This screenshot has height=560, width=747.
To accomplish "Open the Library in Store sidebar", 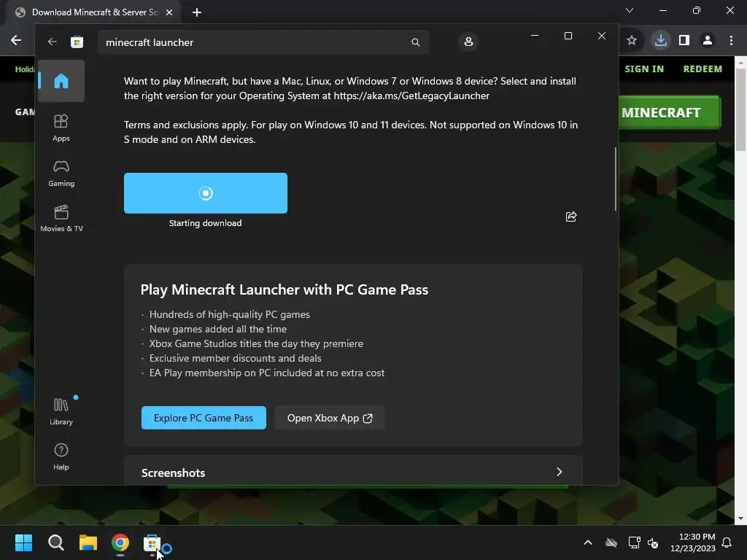I will tap(61, 411).
